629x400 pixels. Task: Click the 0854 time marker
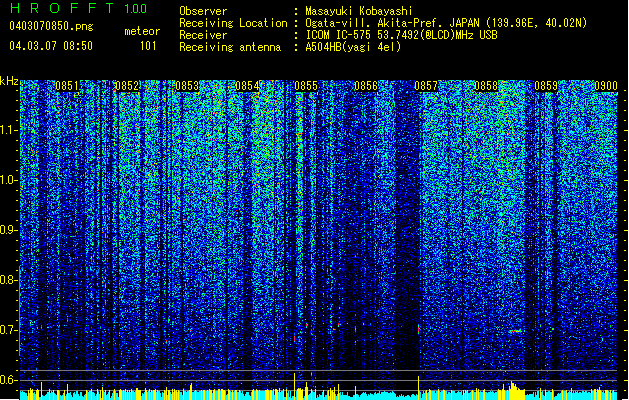pos(247,86)
